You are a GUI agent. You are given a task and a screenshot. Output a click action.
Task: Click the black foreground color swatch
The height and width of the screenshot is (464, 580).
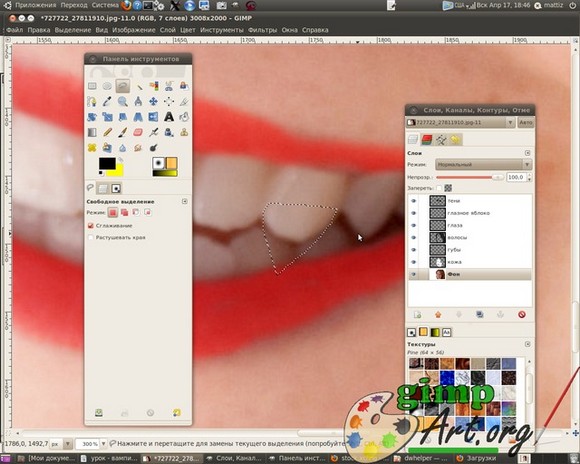pos(107,163)
